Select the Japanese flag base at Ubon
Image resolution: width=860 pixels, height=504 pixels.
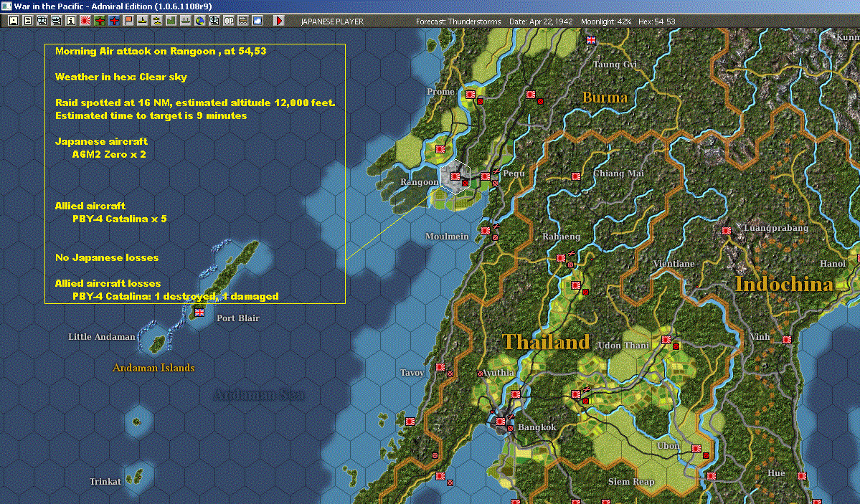pyautogui.click(x=696, y=449)
